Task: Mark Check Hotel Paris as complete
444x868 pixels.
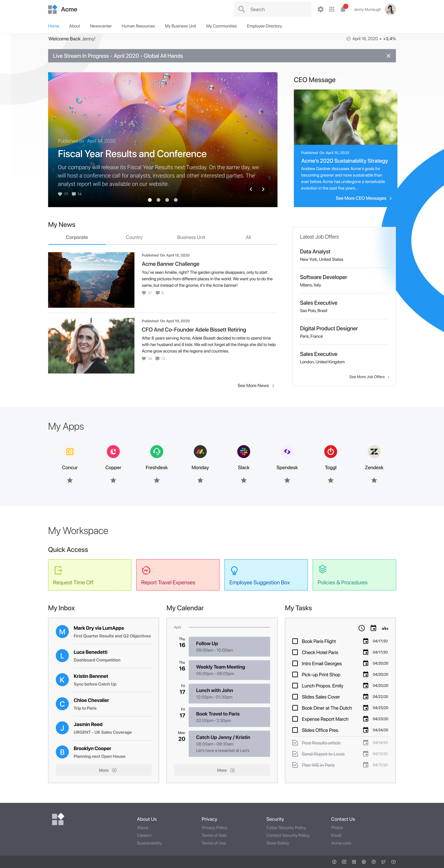Action: click(x=295, y=652)
